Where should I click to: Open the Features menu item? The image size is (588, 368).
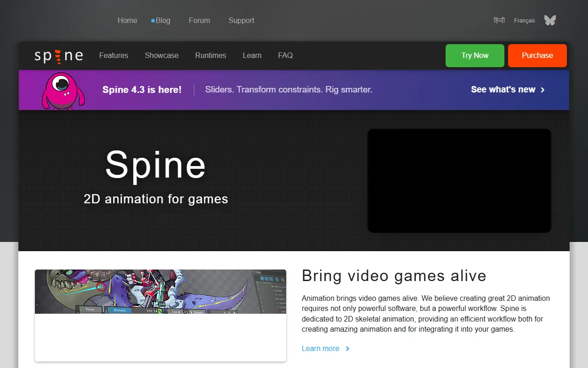[x=113, y=55]
